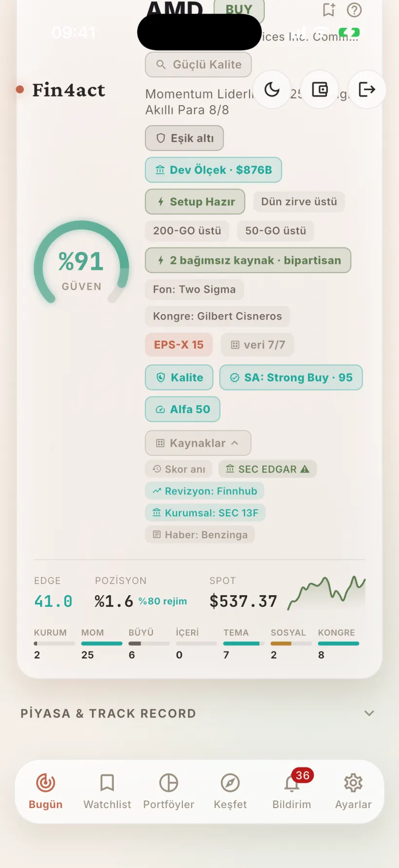
Task: Collapse the Kaynaklar sources list
Action: click(x=198, y=443)
